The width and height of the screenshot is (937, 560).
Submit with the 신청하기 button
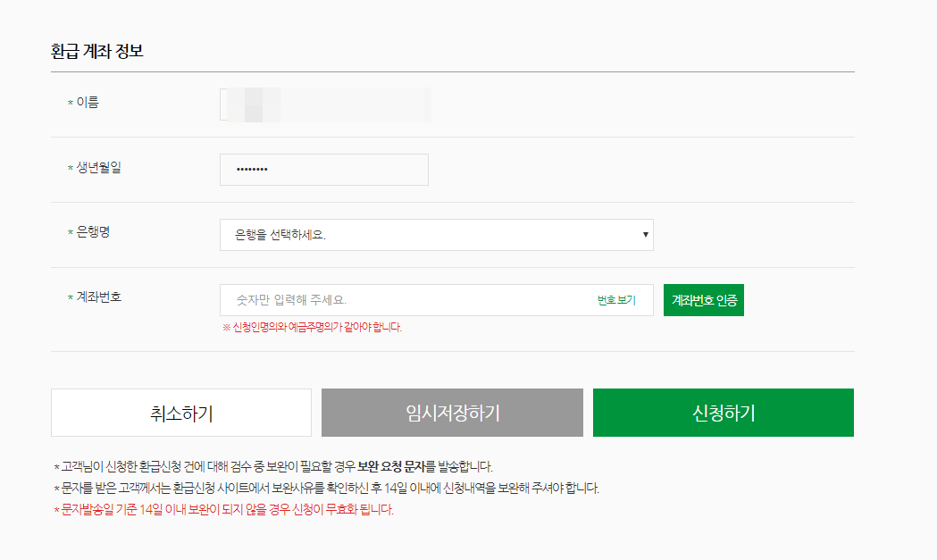tap(723, 413)
